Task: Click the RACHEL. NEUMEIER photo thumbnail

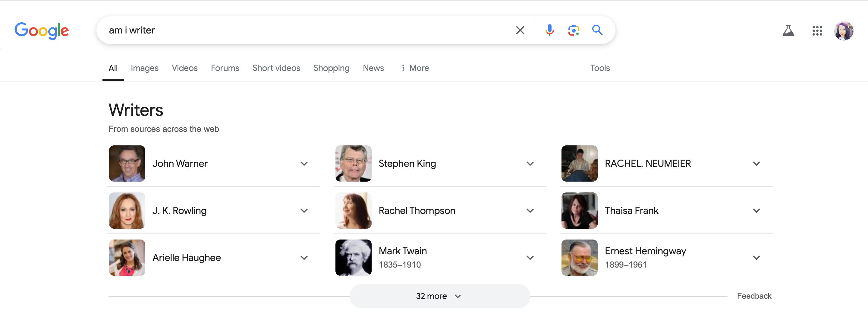Action: click(579, 163)
